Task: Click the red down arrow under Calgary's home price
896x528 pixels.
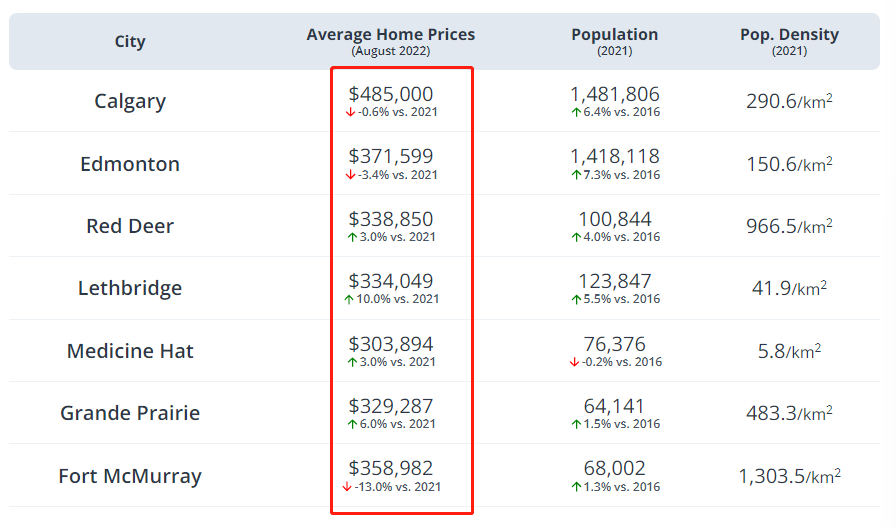Action: pos(350,113)
